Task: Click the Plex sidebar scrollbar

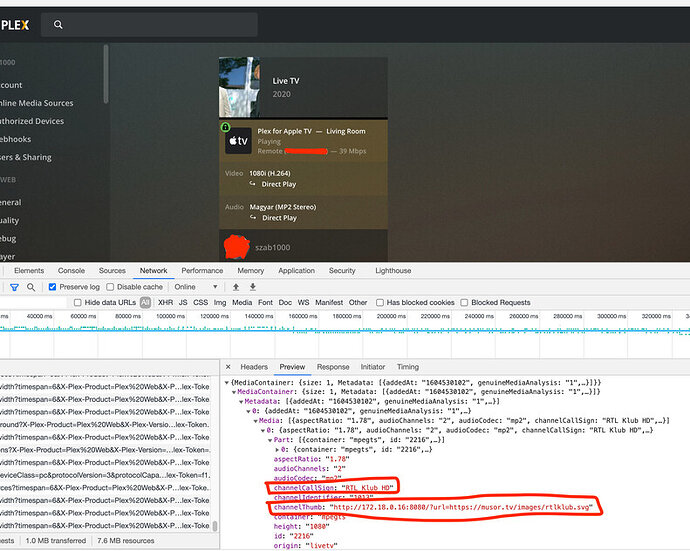Action: click(x=106, y=74)
